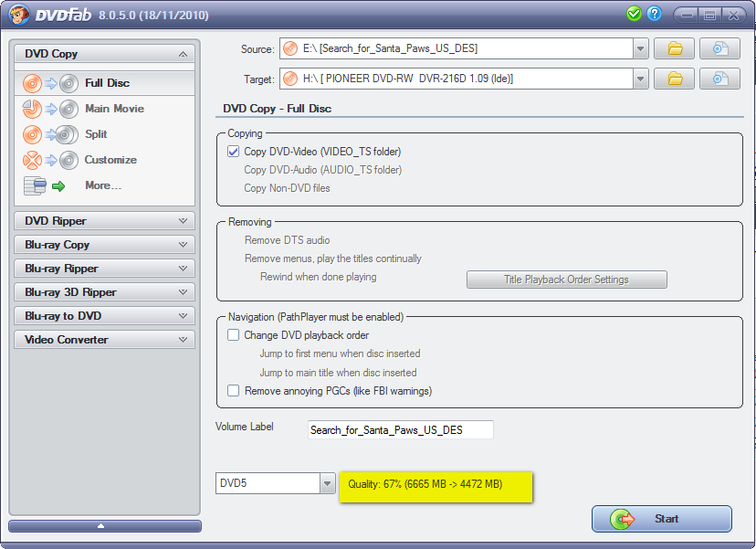Select source ISO image file icon
This screenshot has height=549, width=756.
719,48
